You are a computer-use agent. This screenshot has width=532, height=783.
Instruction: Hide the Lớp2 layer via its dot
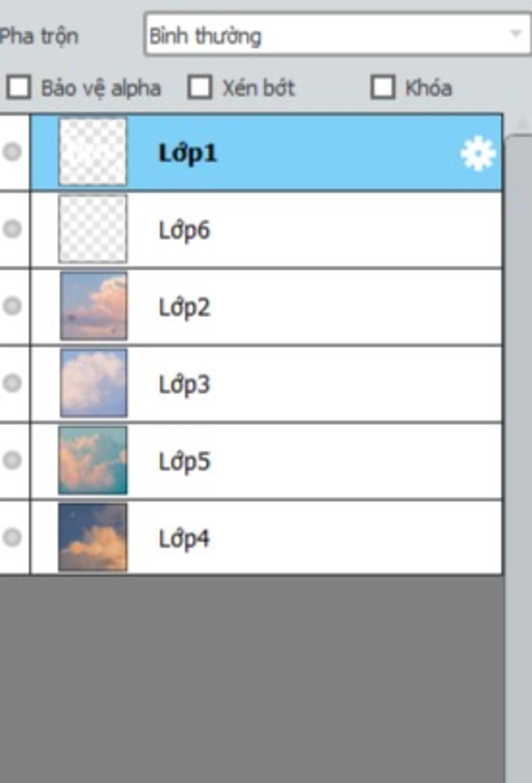12,306
